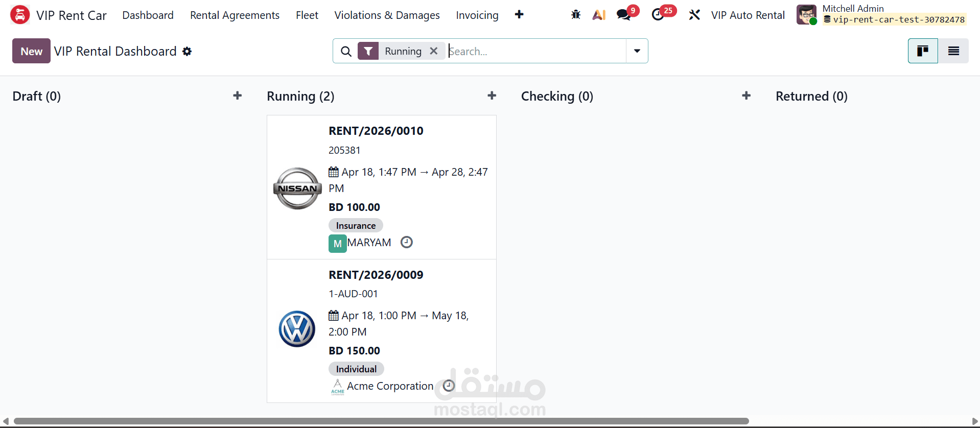Click amount BD 100.00
The image size is (980, 428).
(x=354, y=207)
